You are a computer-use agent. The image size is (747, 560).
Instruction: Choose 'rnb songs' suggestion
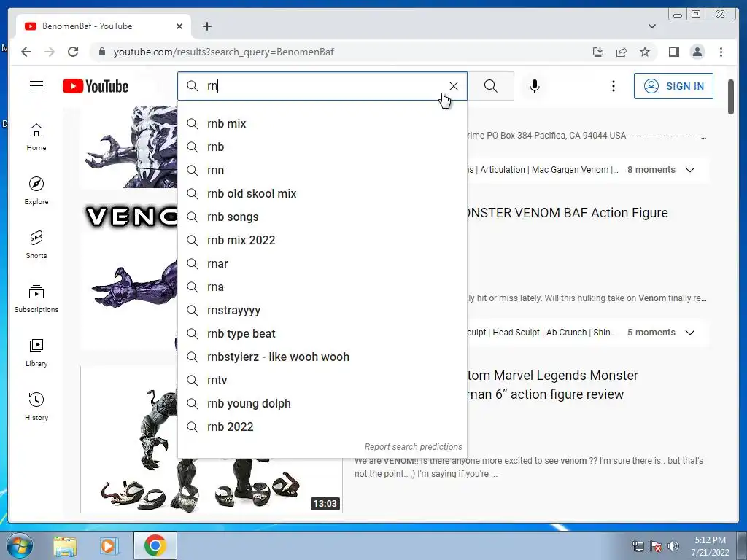[x=322, y=217]
